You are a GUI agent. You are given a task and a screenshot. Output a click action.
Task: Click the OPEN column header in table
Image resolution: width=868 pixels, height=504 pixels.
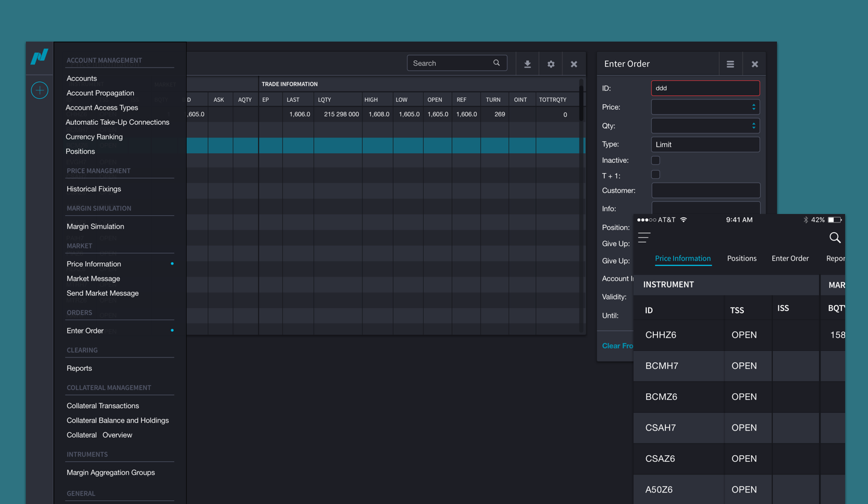435,99
